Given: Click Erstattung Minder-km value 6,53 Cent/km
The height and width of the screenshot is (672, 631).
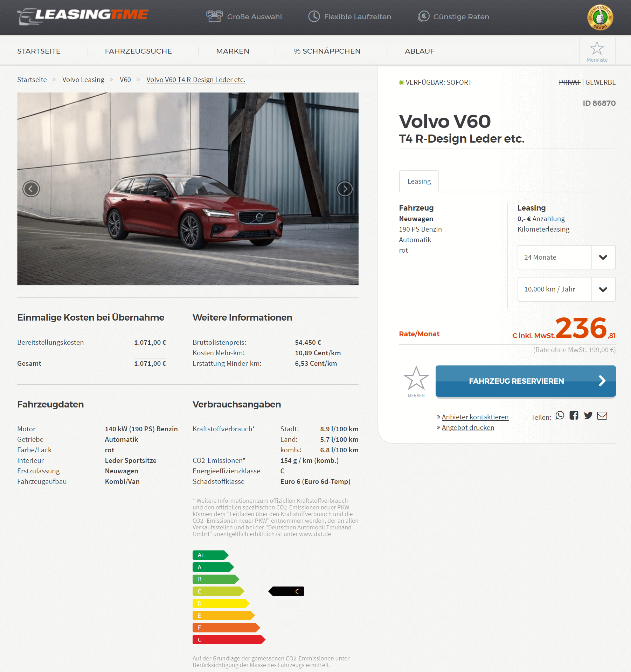Looking at the screenshot, I should pos(316,363).
